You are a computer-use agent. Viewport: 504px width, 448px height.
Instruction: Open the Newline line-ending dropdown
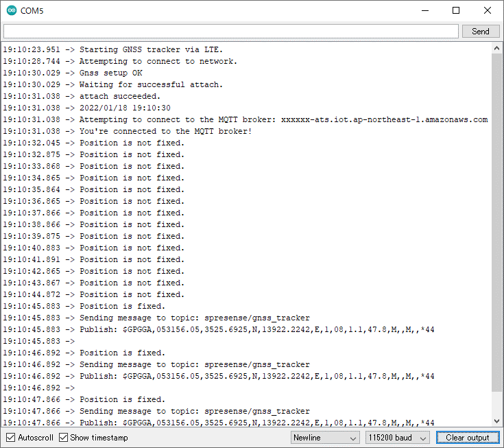click(x=325, y=438)
